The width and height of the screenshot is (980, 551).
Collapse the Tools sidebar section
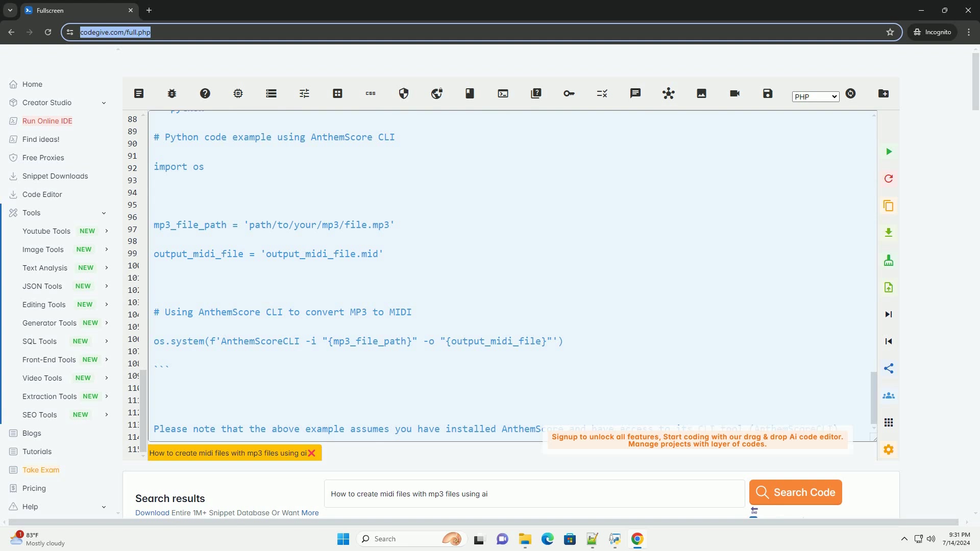pyautogui.click(x=58, y=213)
